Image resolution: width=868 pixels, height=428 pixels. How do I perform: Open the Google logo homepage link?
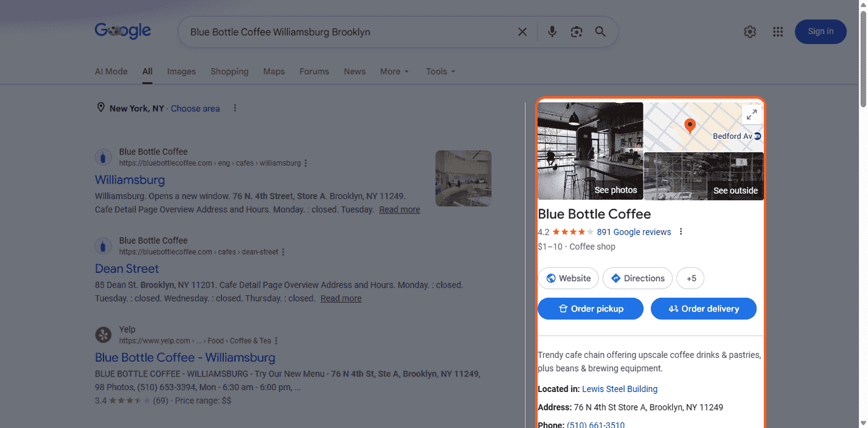pyautogui.click(x=123, y=31)
